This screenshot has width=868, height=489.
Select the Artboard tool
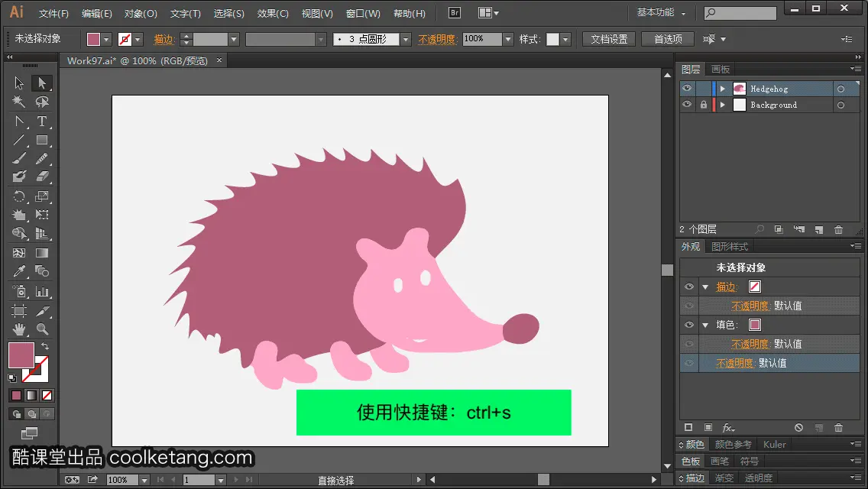(x=19, y=311)
